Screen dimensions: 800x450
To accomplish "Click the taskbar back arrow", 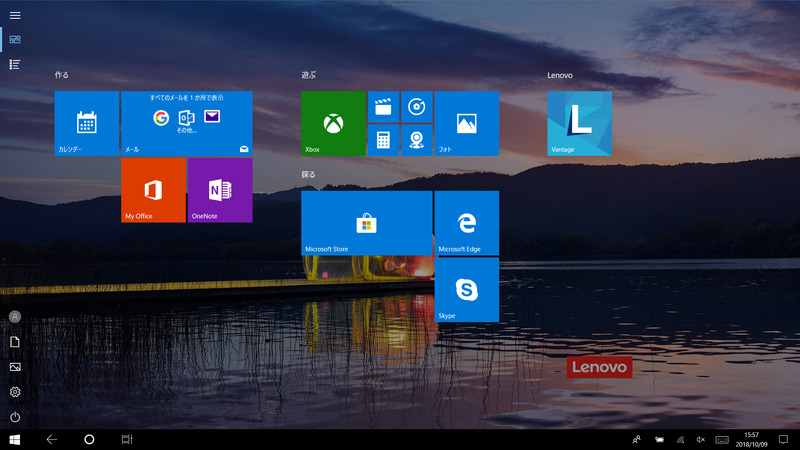I will pyautogui.click(x=52, y=439).
